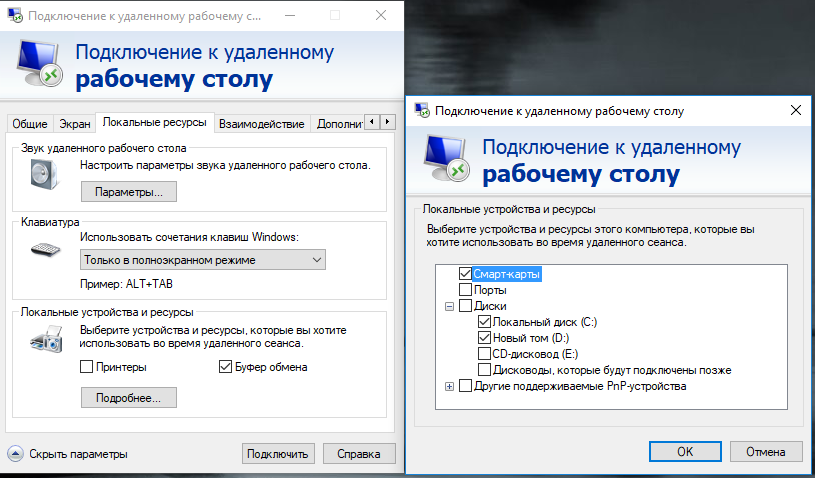The width and height of the screenshot is (815, 478).
Task: Click the printer and camera devices icon
Action: click(46, 339)
